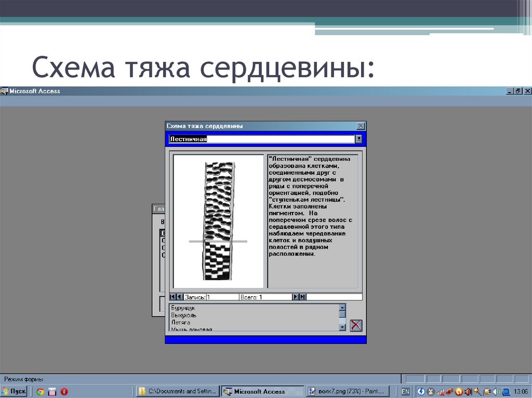Click the Microsoft Access icon in the title bar
This screenshot has width=532, height=398.
tap(5, 90)
